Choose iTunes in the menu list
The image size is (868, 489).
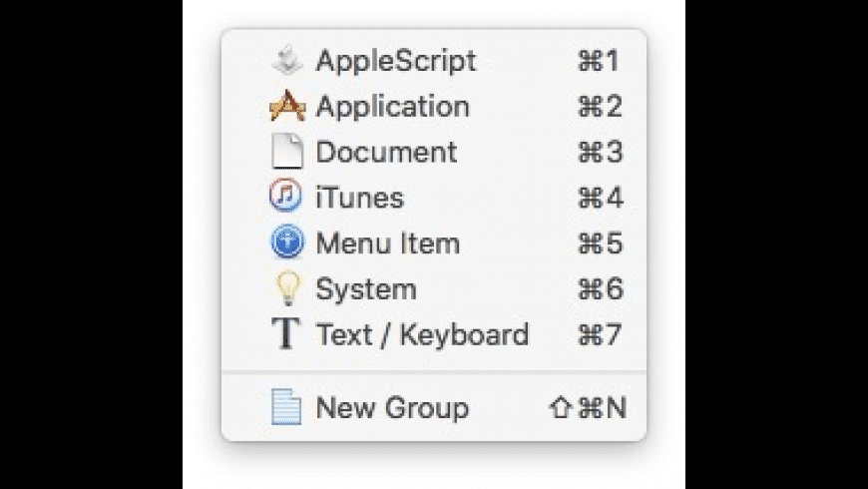pyautogui.click(x=359, y=198)
